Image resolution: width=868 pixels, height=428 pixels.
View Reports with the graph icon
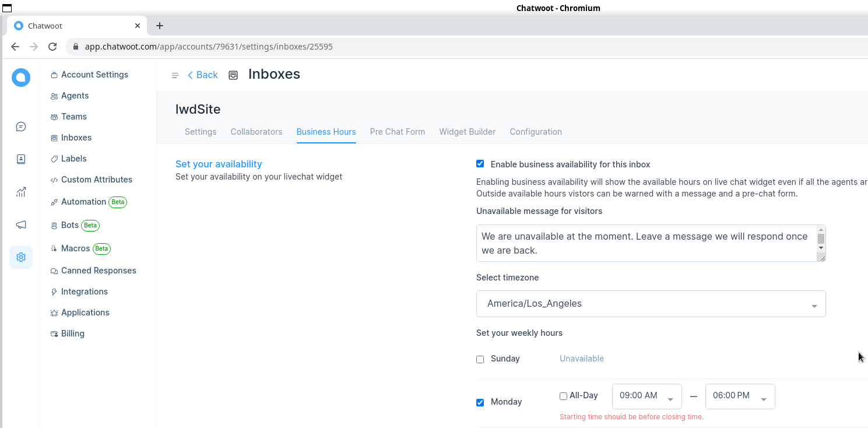21,191
